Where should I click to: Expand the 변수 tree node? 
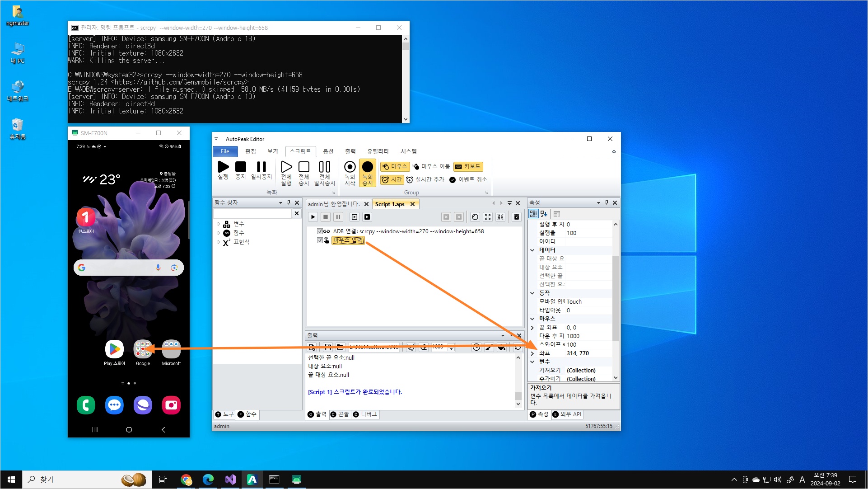219,224
